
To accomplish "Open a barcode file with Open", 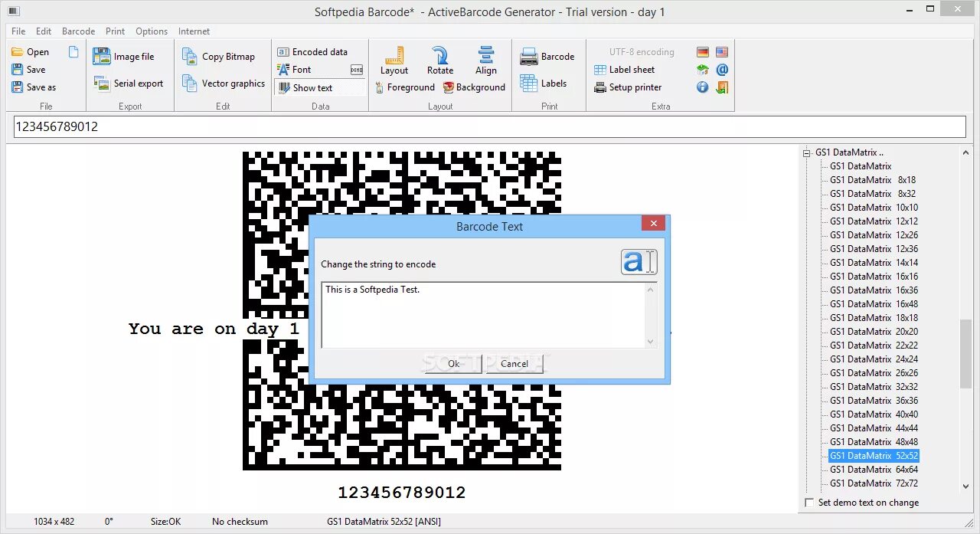I will pos(31,52).
